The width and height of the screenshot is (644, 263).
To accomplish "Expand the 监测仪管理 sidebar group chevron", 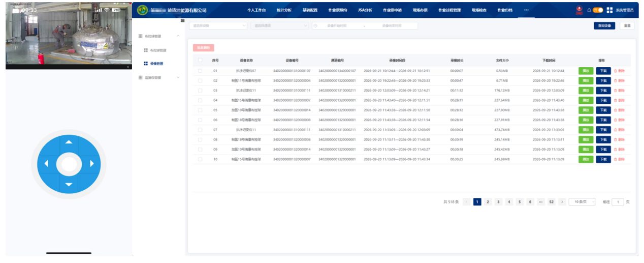I will coord(178,77).
